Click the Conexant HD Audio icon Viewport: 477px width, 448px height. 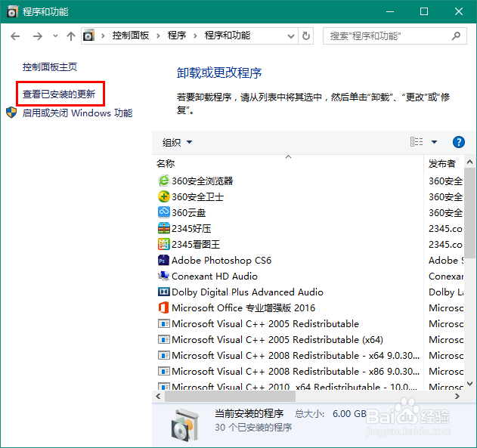[x=164, y=276]
